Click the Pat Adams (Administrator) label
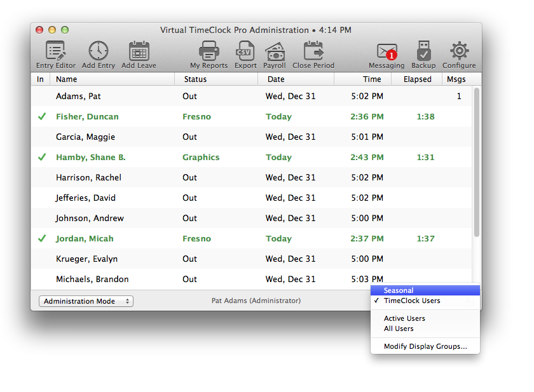The image size is (534, 392). (x=256, y=301)
